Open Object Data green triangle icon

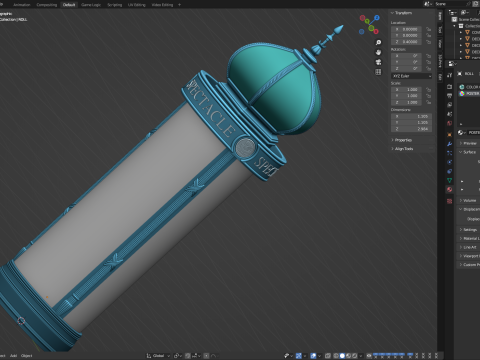coord(449,180)
